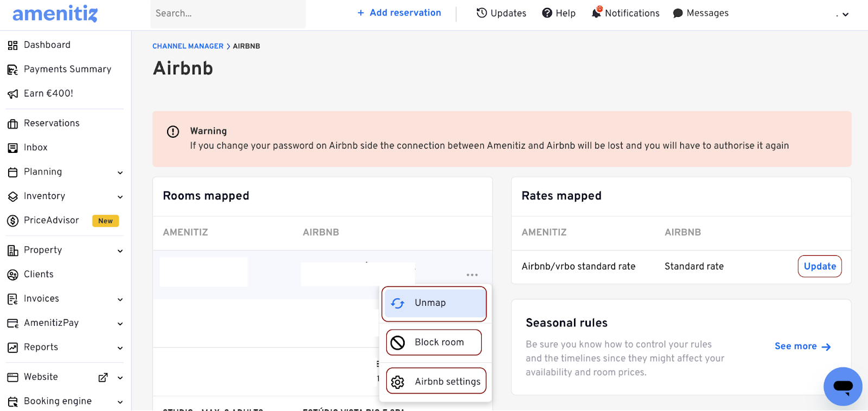868x411 pixels.
Task: Click the Booking engine icon
Action: point(12,402)
